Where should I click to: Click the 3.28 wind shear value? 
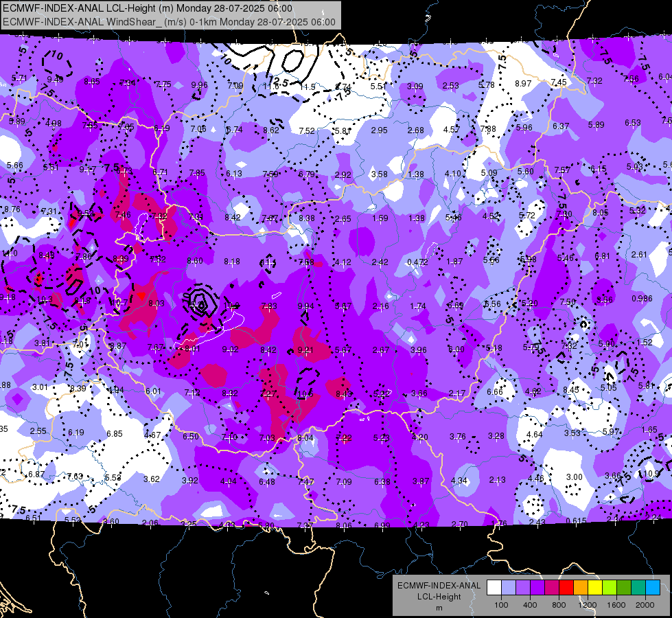(x=496, y=436)
